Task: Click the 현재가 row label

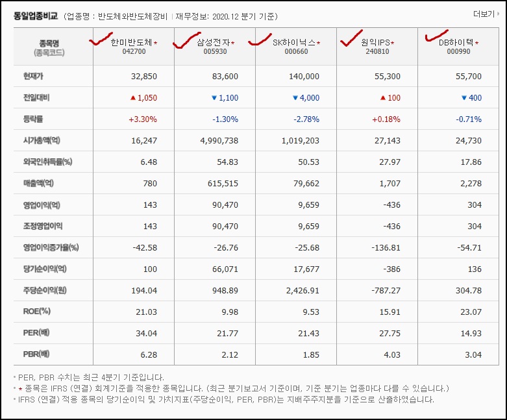Action: [x=33, y=76]
